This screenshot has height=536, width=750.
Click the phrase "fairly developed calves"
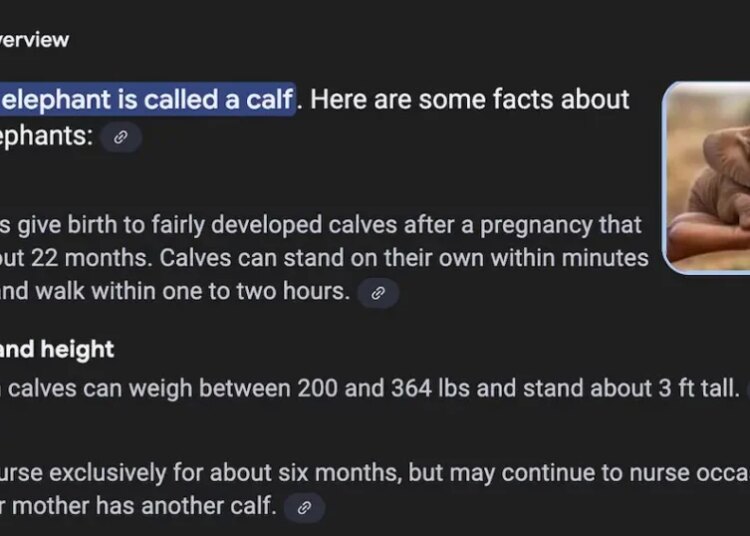pos(275,224)
